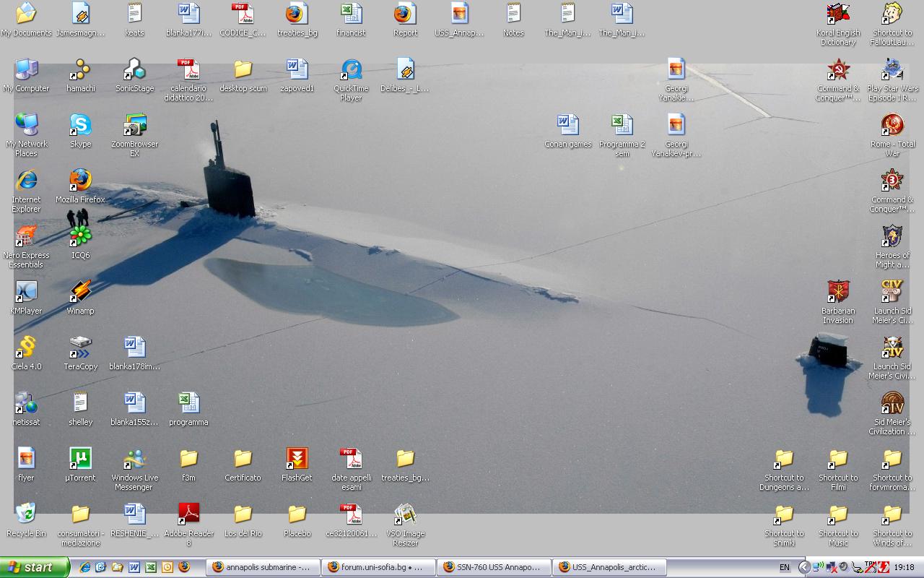Open the Shortcut to Music folder
The height and width of the screenshot is (578, 924).
click(838, 515)
